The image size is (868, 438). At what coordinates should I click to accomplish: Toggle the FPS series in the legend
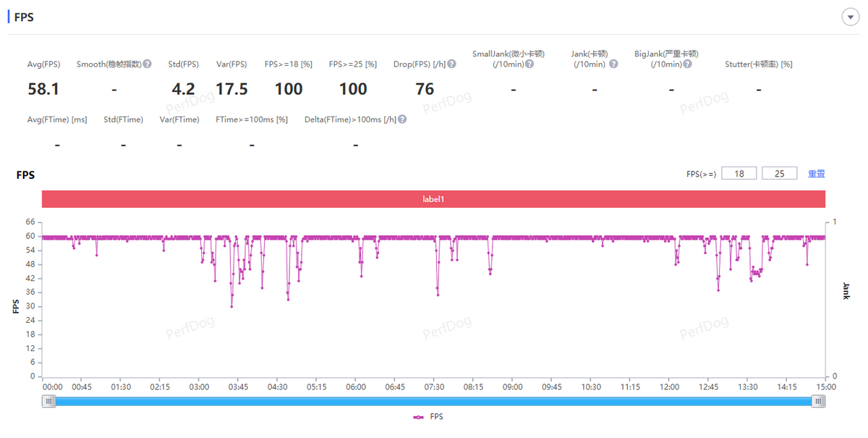pyautogui.click(x=428, y=417)
